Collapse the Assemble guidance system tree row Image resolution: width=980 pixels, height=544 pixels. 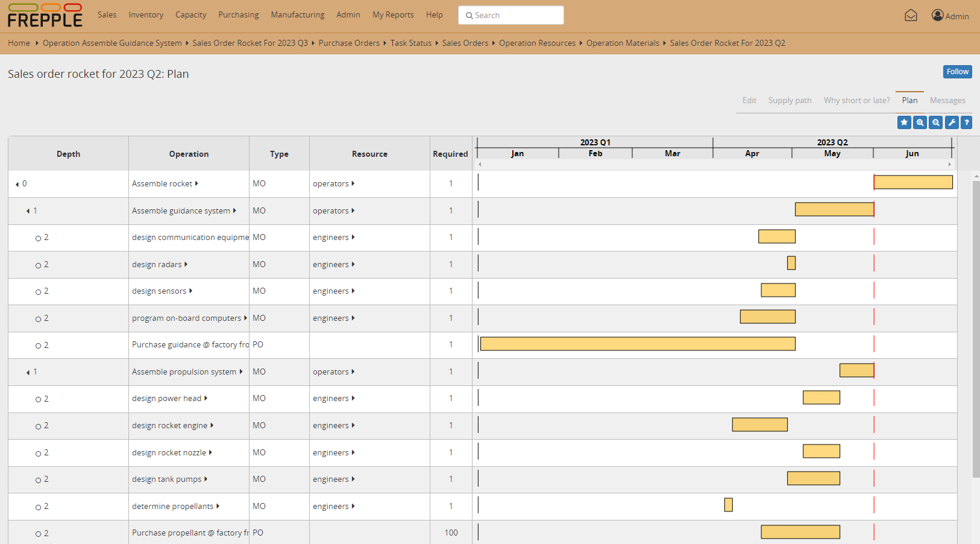click(28, 211)
